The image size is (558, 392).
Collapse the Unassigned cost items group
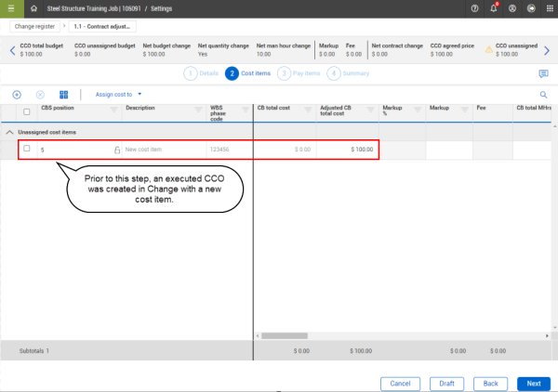click(10, 132)
